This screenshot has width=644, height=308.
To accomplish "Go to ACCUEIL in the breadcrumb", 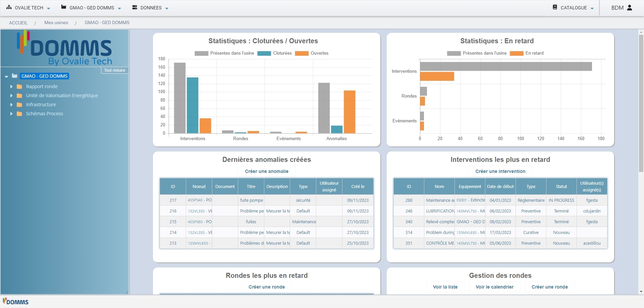I will click(x=18, y=23).
